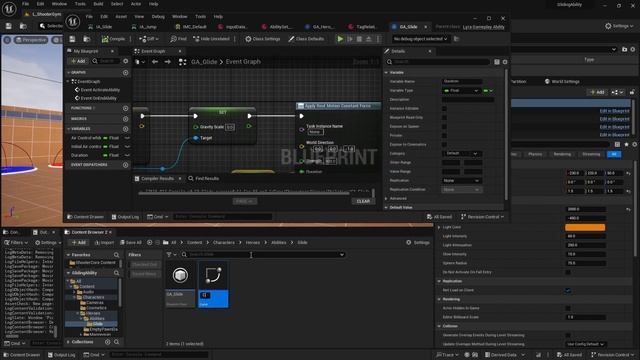Open the Asset menu in blueprint editor

click(x=121, y=17)
